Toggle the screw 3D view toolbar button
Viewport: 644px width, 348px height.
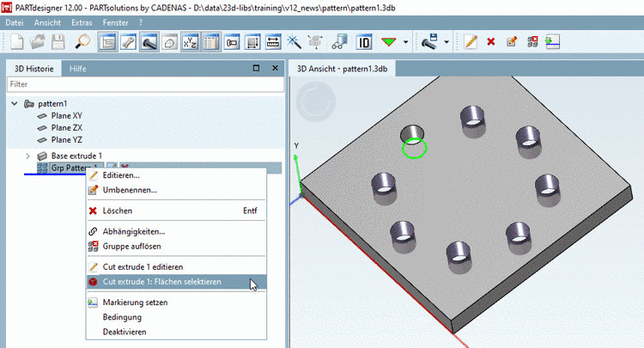click(149, 42)
